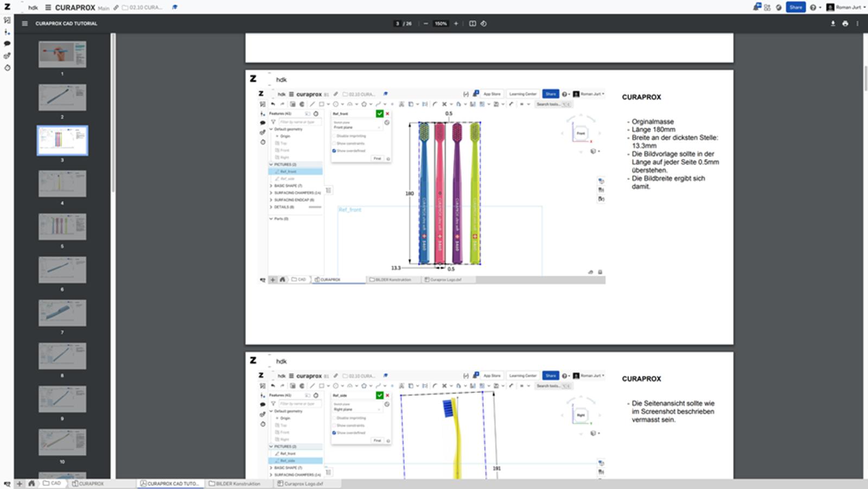The height and width of the screenshot is (489, 868).
Task: Click the PDF zoom in plus button
Action: pos(456,24)
